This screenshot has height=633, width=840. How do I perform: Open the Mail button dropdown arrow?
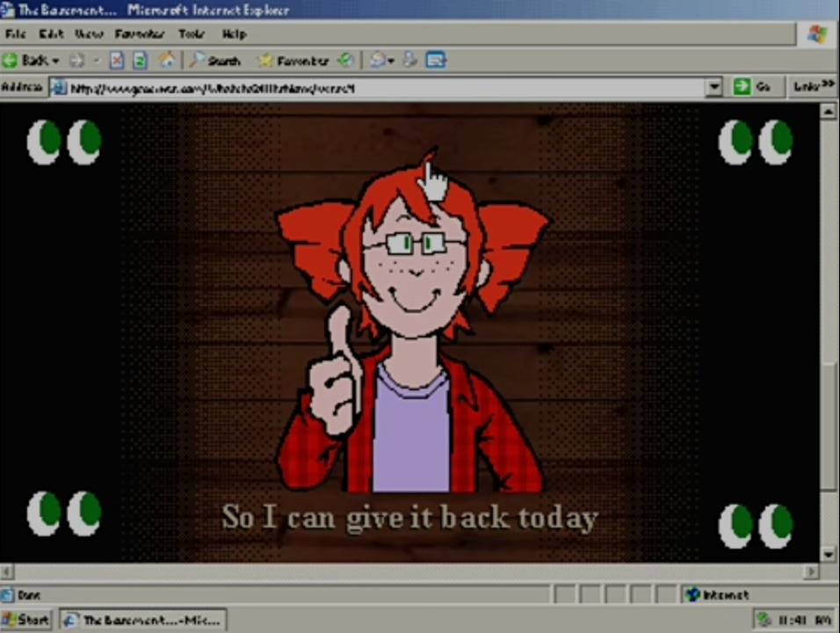(391, 61)
